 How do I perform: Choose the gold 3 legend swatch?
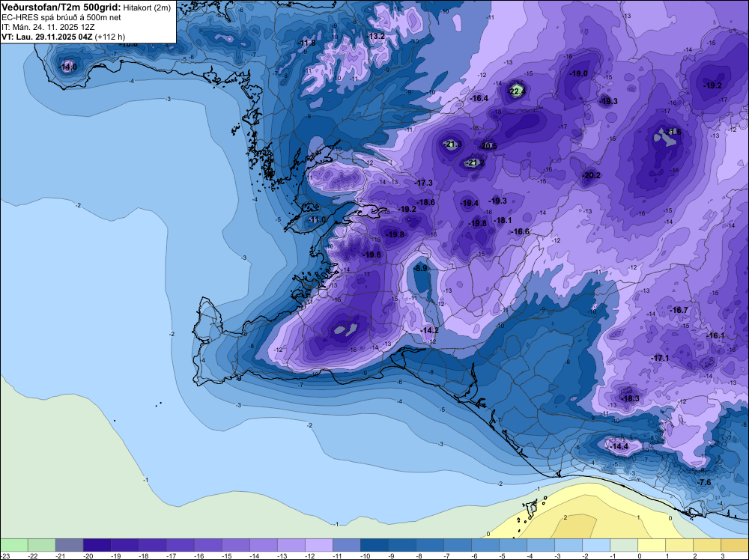[x=735, y=545]
